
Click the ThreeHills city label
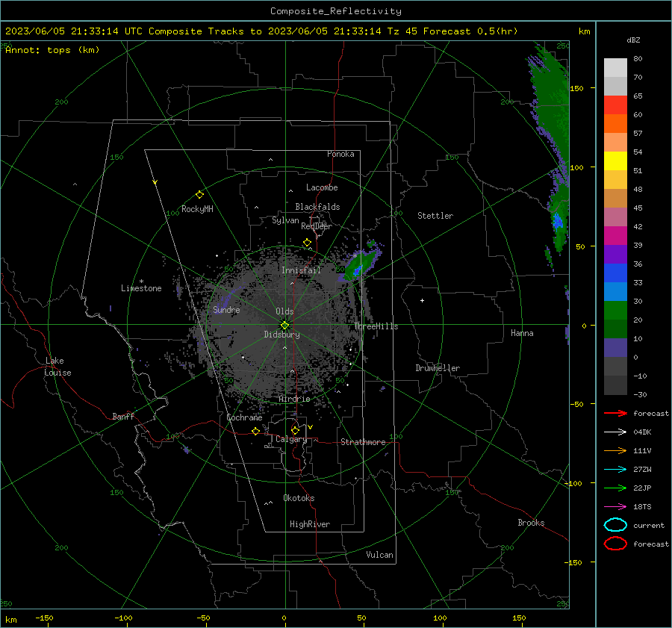[x=376, y=326]
